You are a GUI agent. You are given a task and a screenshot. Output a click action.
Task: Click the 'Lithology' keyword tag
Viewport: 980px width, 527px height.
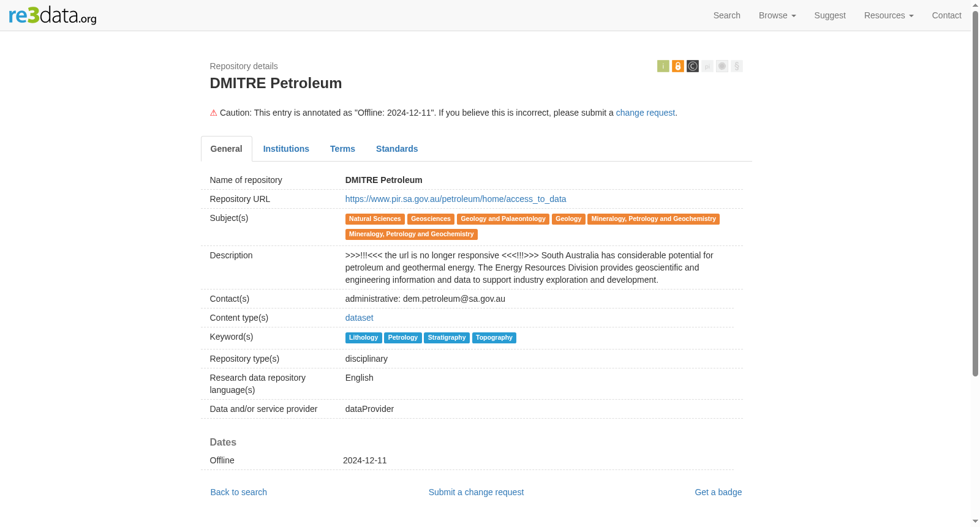point(364,338)
